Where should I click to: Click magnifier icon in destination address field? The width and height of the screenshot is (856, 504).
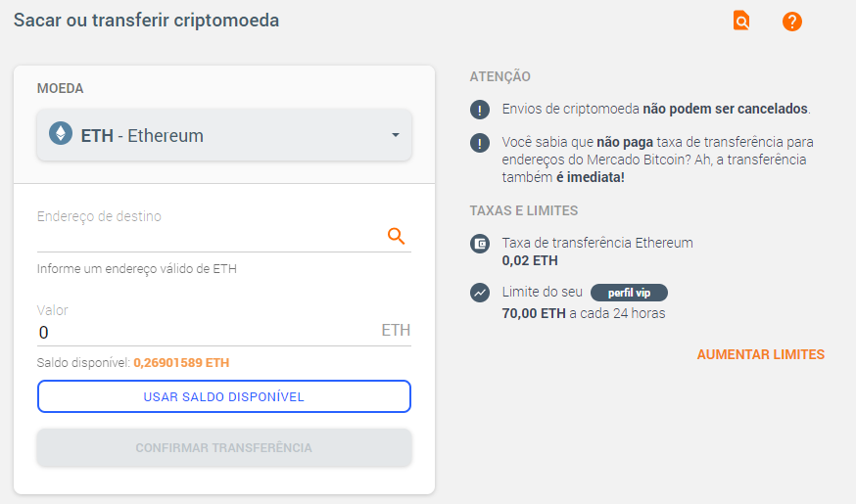(396, 236)
